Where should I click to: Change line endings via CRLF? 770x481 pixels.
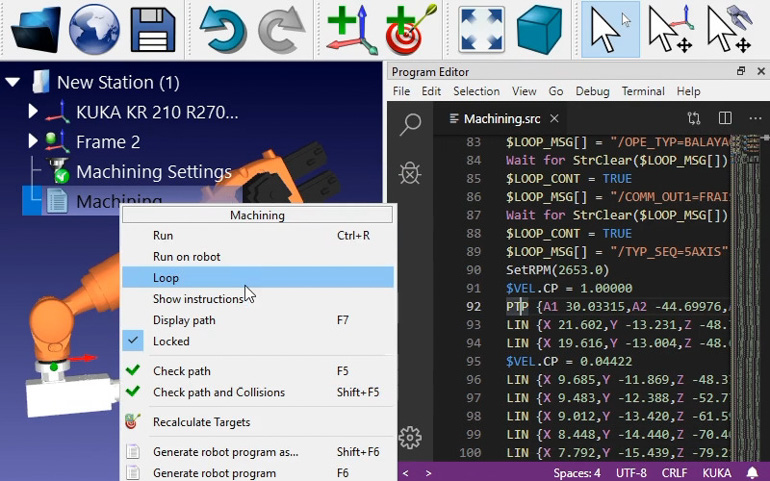click(674, 473)
